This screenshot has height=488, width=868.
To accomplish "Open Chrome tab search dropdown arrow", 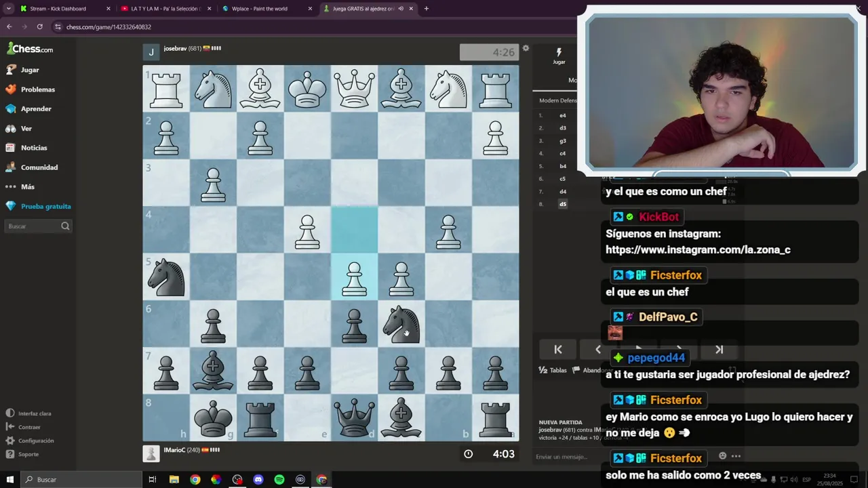I will pyautogui.click(x=8, y=9).
